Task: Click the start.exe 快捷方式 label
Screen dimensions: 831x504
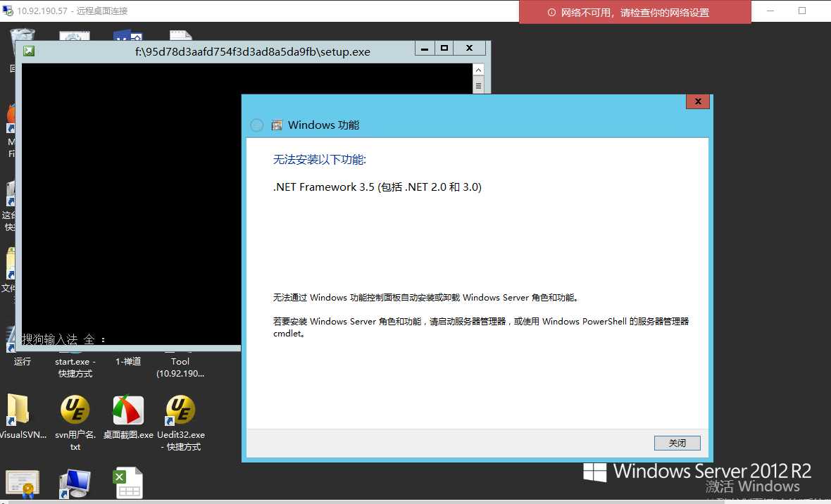Action: click(x=75, y=367)
